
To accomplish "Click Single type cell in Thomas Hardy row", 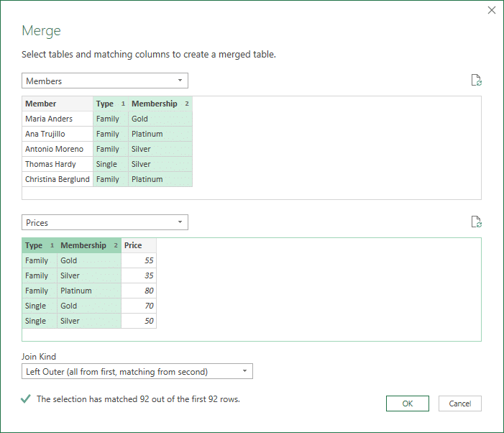I will click(111, 164).
